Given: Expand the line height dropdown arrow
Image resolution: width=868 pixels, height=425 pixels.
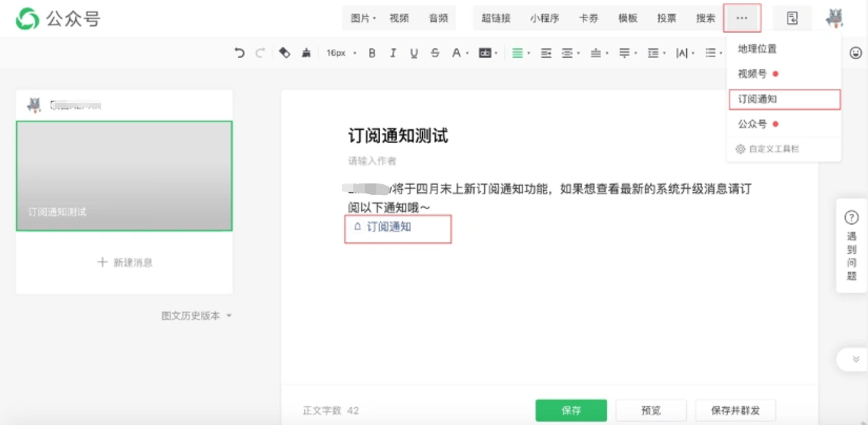Looking at the screenshot, I should point(665,54).
